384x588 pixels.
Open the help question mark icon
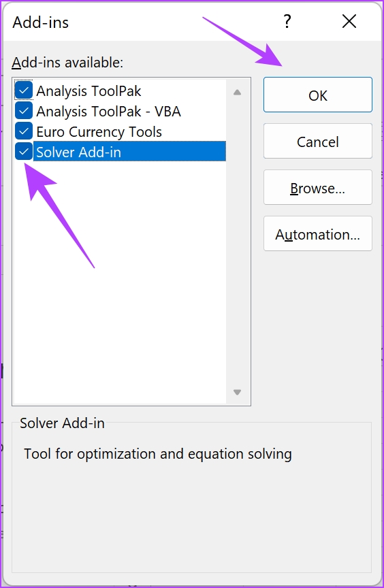coord(287,22)
